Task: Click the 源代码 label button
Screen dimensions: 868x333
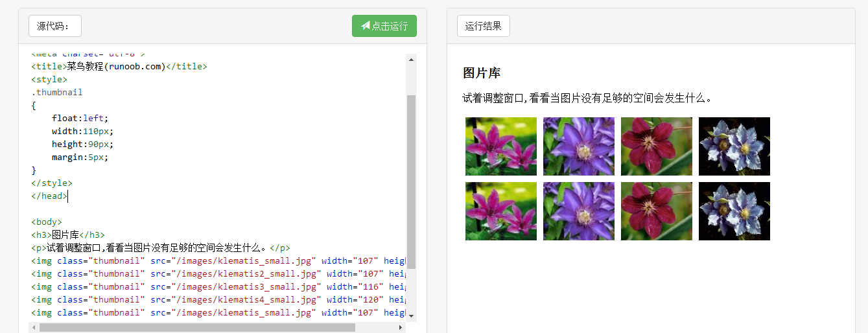Action: coord(55,26)
